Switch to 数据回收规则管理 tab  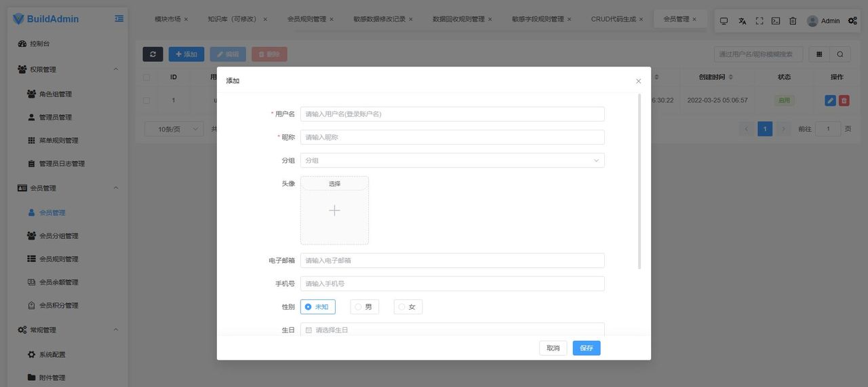click(x=458, y=19)
